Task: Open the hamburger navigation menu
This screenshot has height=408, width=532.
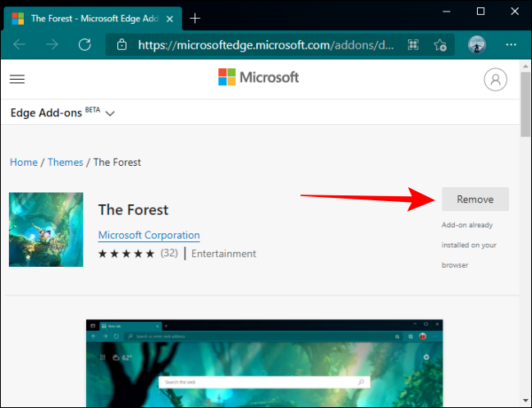Action: pyautogui.click(x=17, y=79)
